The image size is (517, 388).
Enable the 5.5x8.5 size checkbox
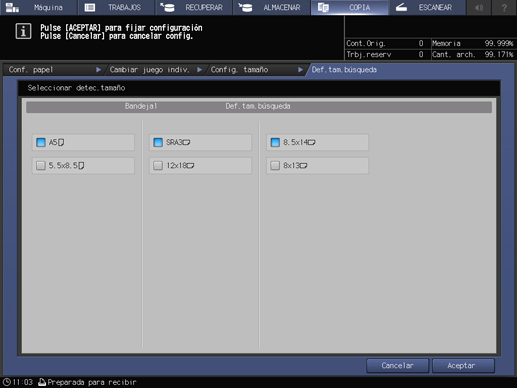click(41, 166)
